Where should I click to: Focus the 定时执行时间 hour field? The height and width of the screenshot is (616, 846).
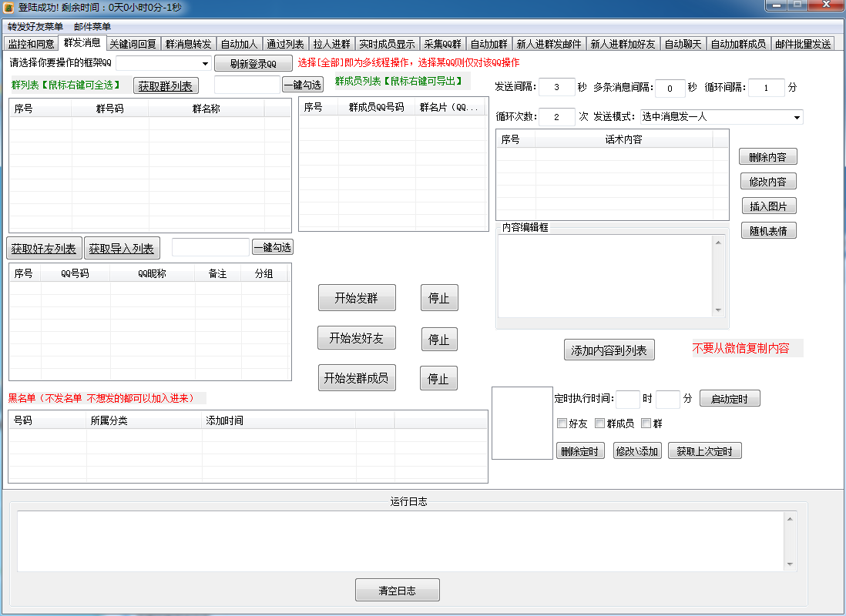click(x=628, y=399)
